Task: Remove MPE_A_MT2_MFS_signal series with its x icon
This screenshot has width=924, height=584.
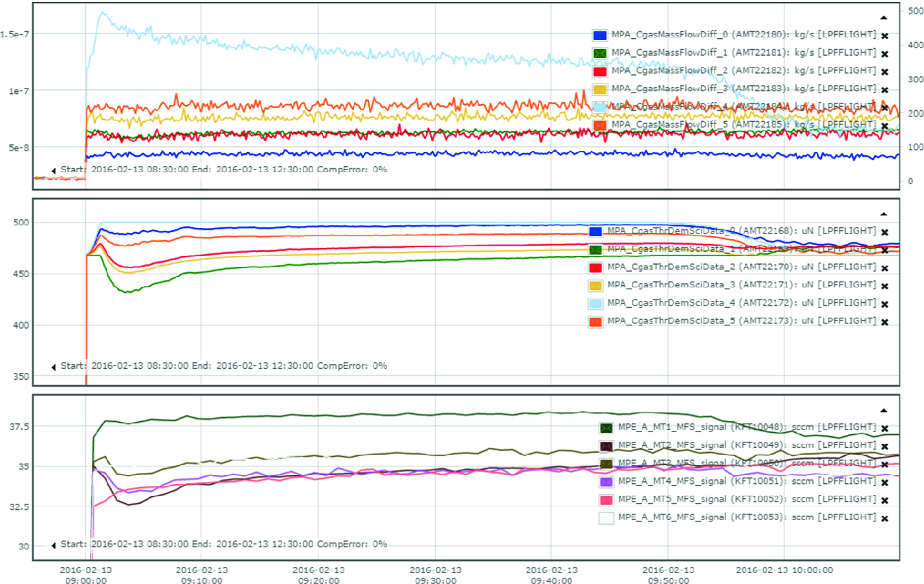Action: [x=885, y=447]
